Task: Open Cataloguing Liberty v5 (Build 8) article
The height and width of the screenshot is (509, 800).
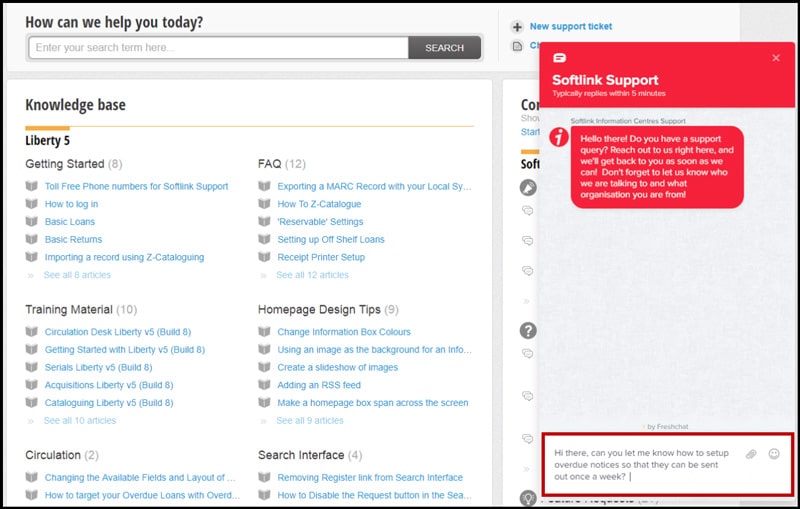Action: pos(109,402)
